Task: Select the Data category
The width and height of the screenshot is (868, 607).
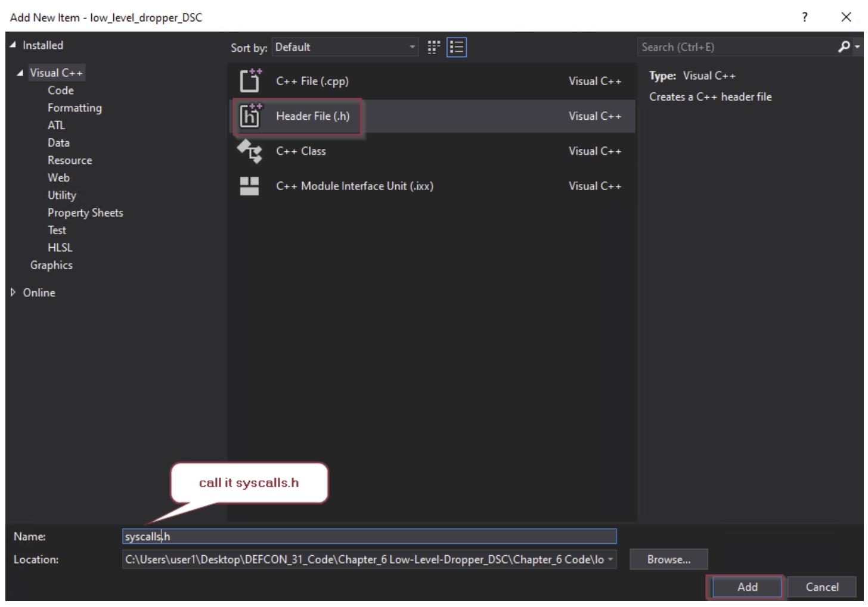Action: (x=58, y=143)
